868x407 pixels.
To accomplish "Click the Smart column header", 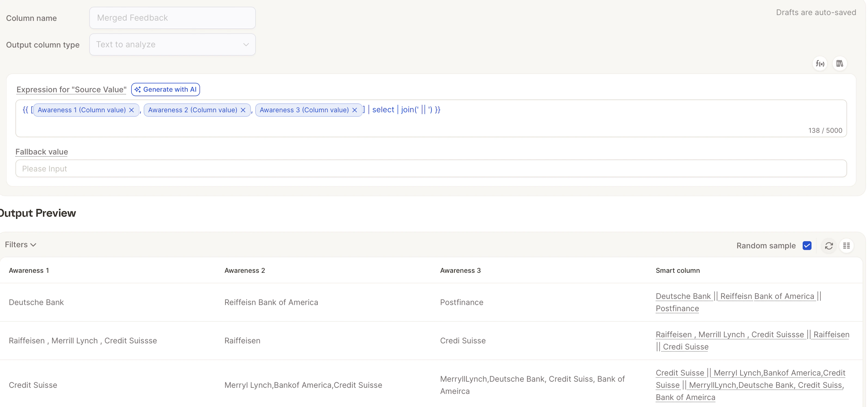I will 678,271.
